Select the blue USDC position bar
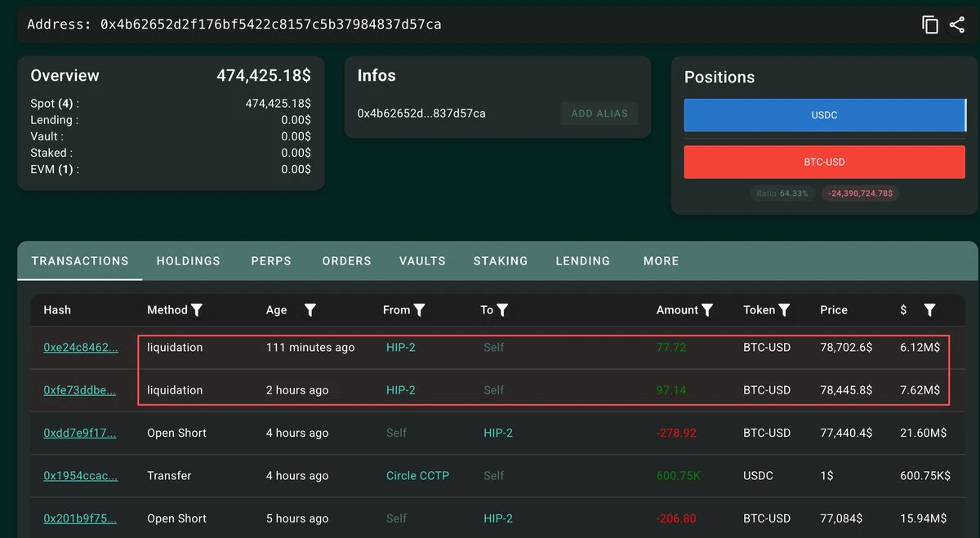 point(825,115)
